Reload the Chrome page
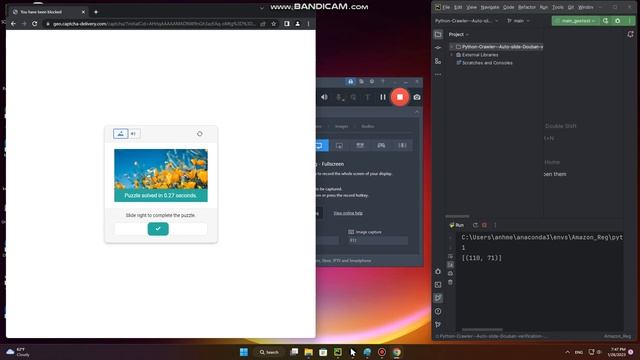Screen dimensions: 640x360 click(35, 24)
